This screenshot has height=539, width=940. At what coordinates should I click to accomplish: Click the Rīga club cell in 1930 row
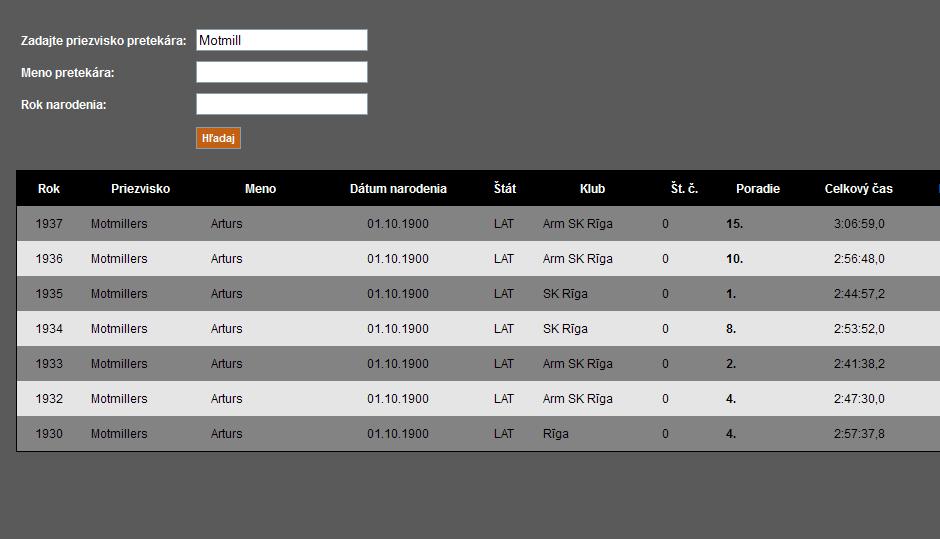click(x=555, y=434)
